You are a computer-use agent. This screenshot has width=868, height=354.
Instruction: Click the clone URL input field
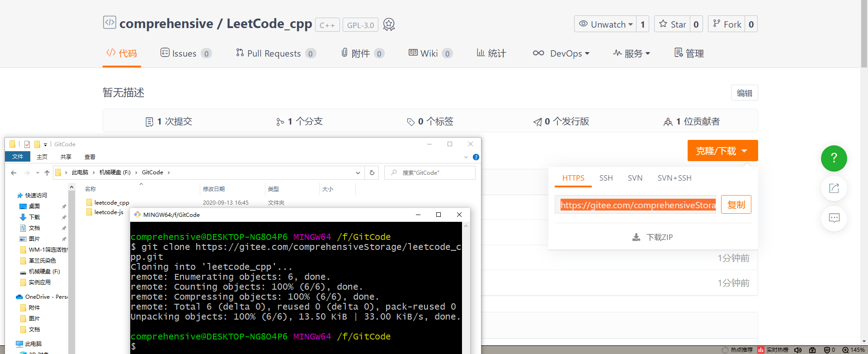pos(636,205)
